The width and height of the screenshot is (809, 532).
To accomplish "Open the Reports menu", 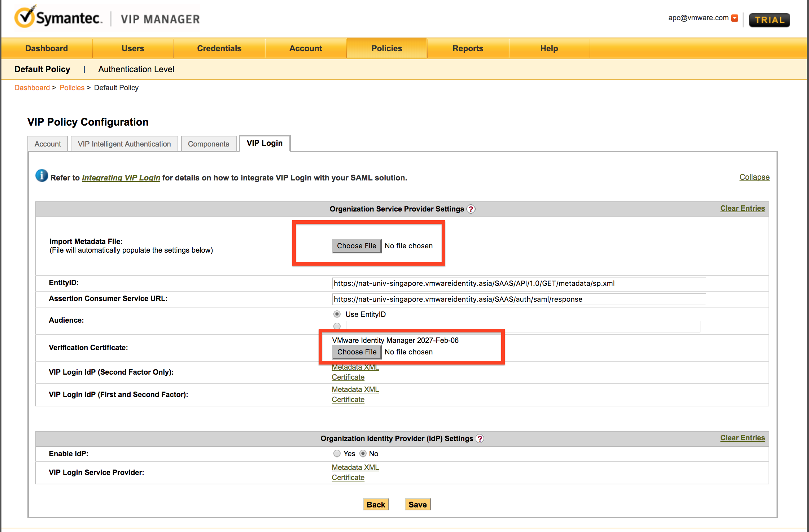I will pyautogui.click(x=468, y=48).
